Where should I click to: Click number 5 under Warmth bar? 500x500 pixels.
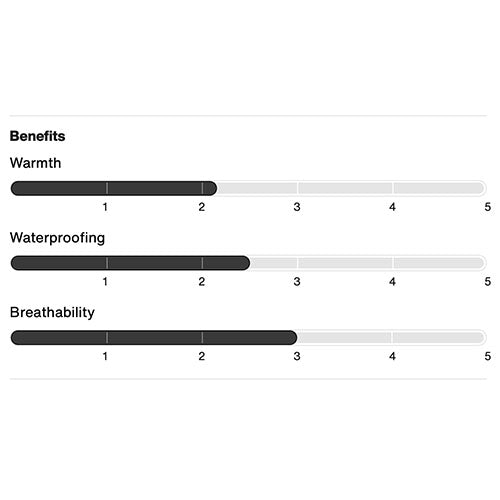click(x=488, y=207)
